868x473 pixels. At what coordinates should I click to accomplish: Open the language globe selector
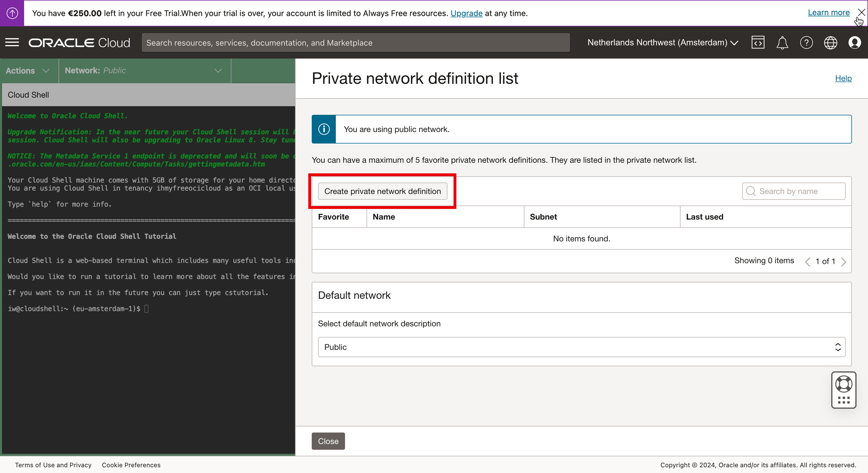point(830,43)
